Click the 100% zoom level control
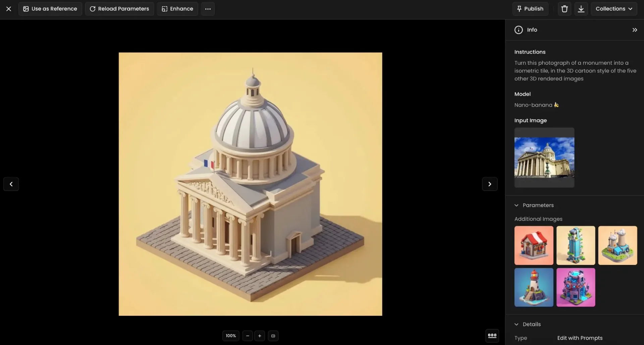644x345 pixels. click(230, 336)
